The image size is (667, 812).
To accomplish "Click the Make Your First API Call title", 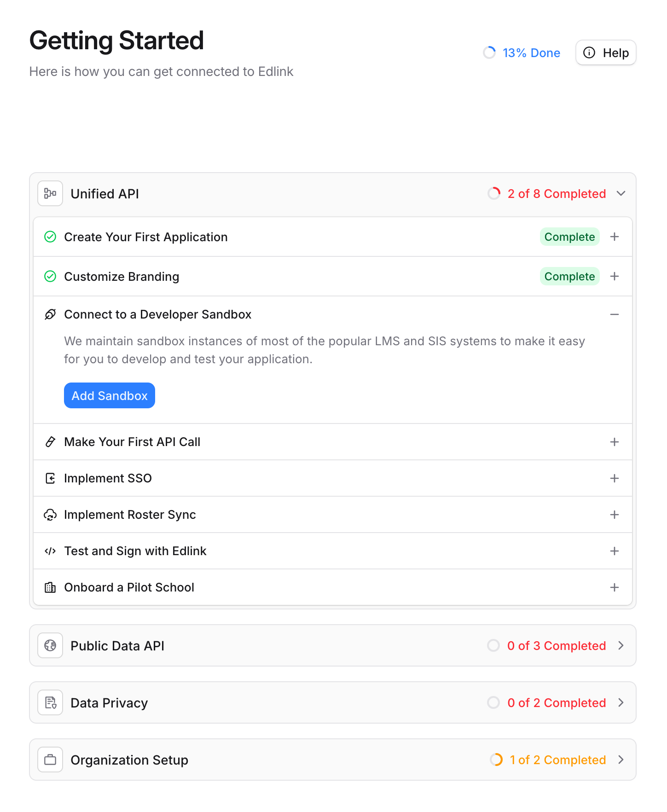I will click(x=132, y=442).
